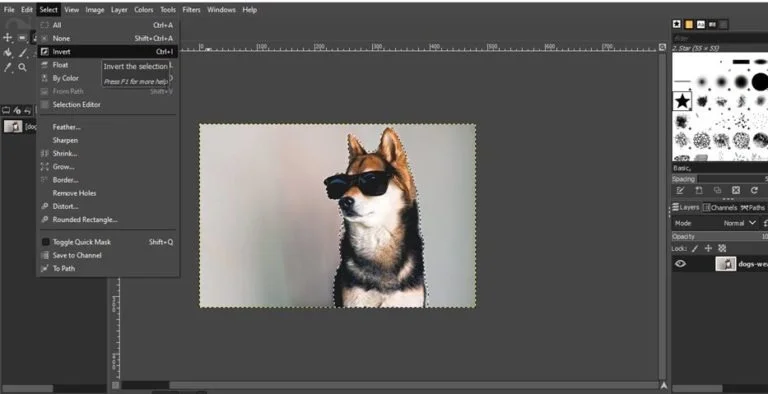Open the Undo History tab icon
768x394 pixels.
pos(28,110)
